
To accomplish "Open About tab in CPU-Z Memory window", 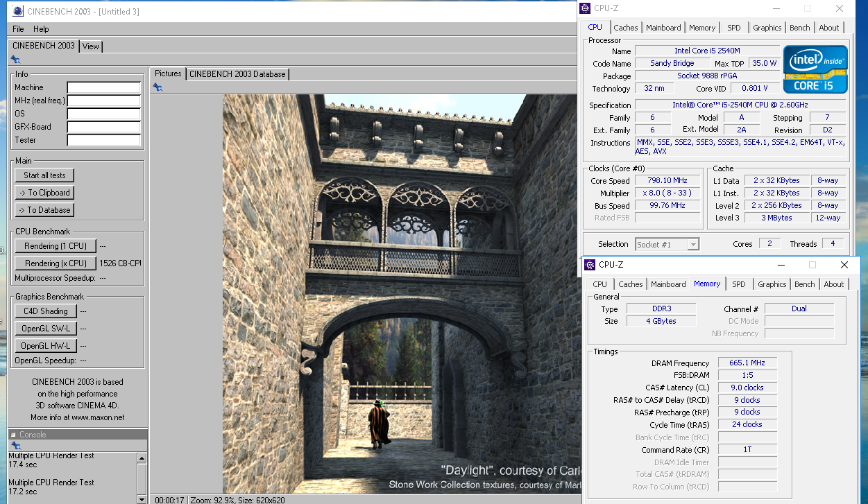I will click(x=834, y=284).
